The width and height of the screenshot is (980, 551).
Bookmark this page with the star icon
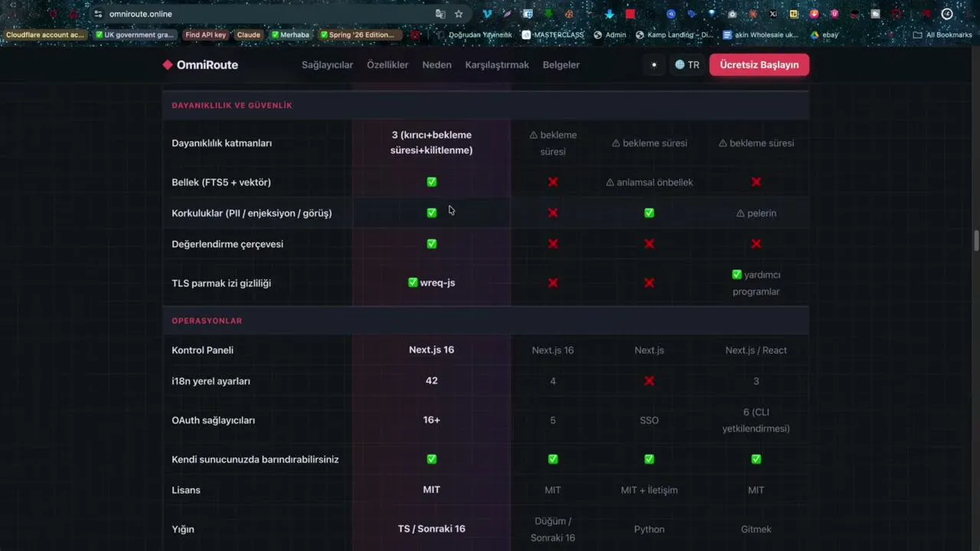459,14
